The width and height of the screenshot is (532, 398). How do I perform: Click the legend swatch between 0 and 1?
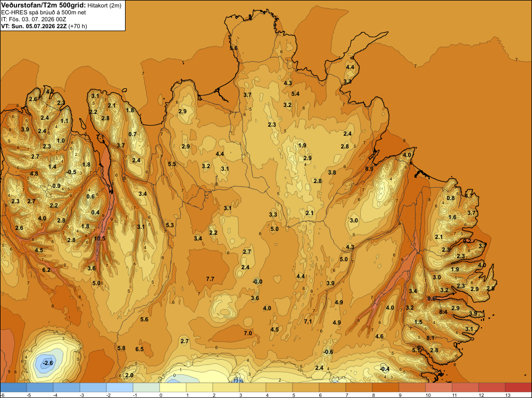pos(173,387)
